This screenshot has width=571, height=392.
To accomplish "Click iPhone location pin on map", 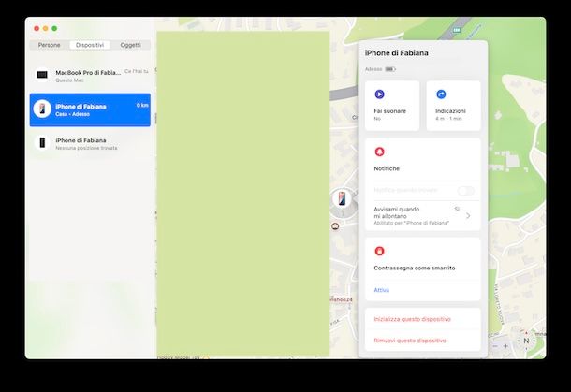I will coord(342,198).
